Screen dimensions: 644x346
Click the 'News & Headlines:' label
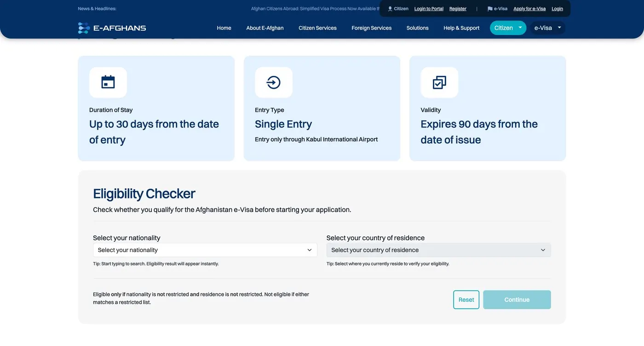(x=97, y=9)
